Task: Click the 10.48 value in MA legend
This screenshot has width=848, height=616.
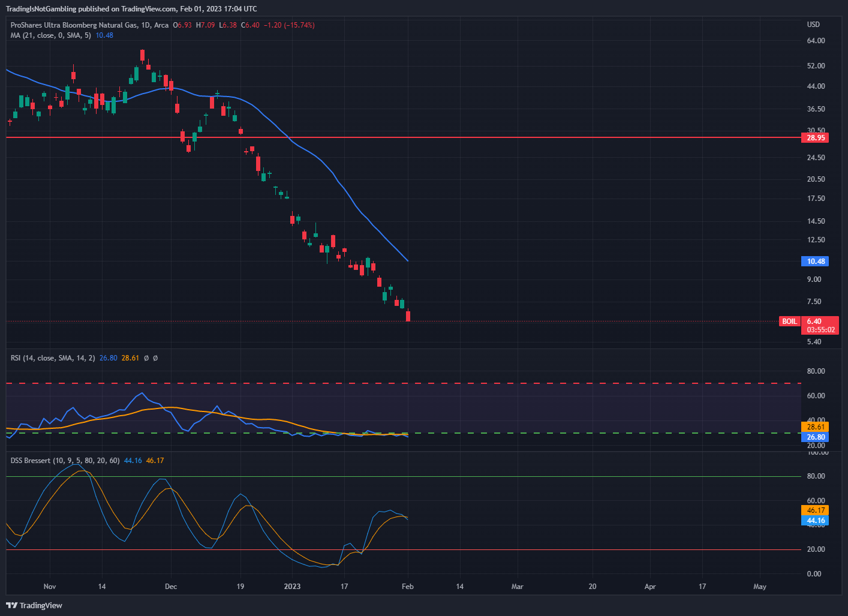Action: (x=104, y=35)
